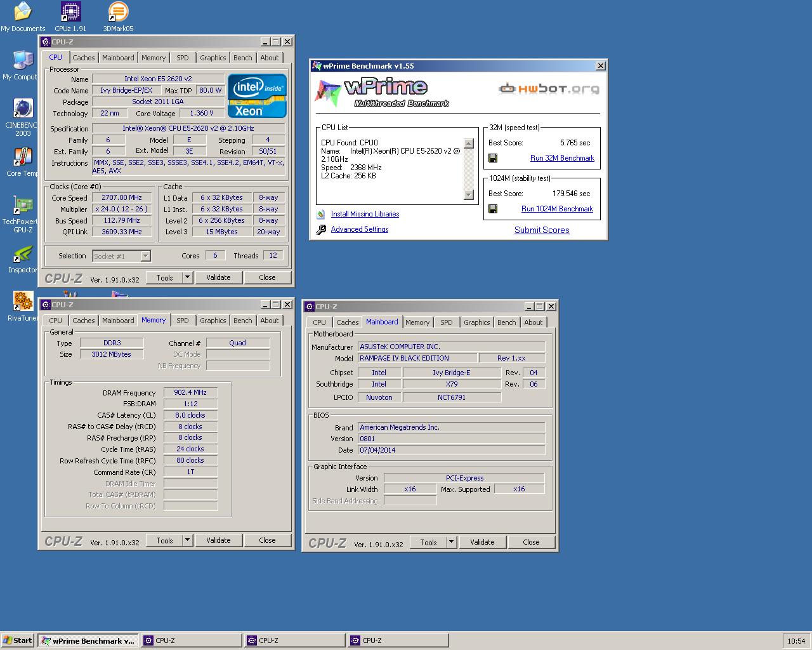This screenshot has width=812, height=650.
Task: Click Submit Scores link
Action: [542, 230]
